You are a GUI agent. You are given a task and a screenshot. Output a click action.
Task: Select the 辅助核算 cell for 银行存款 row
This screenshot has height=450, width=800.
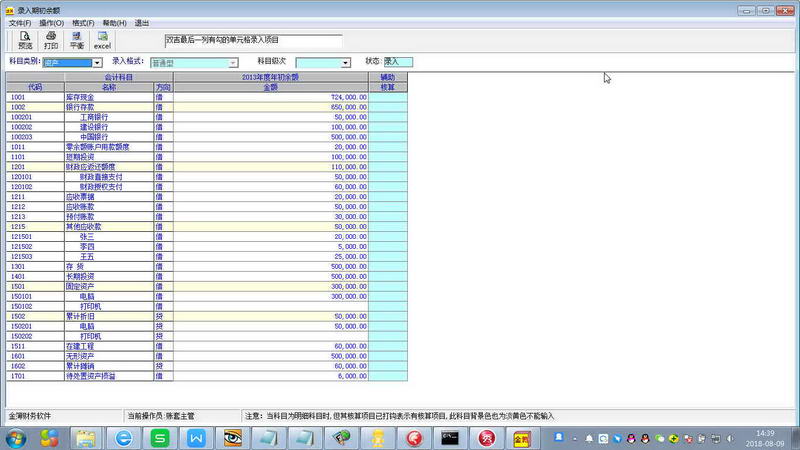(388, 106)
